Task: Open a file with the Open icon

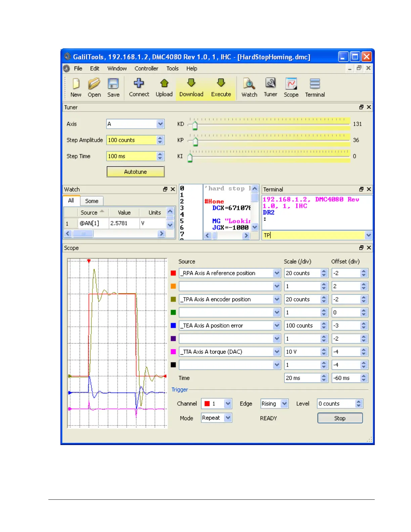Action: [94, 87]
